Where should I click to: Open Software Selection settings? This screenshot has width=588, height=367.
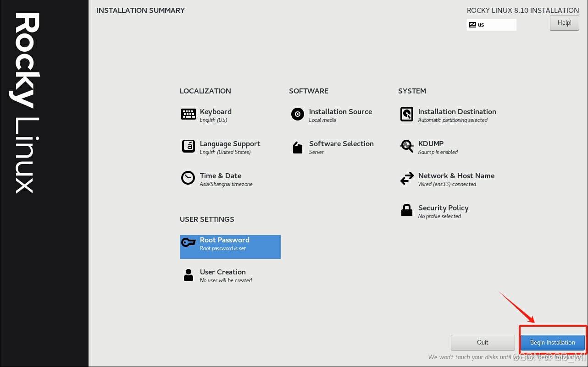(x=341, y=144)
